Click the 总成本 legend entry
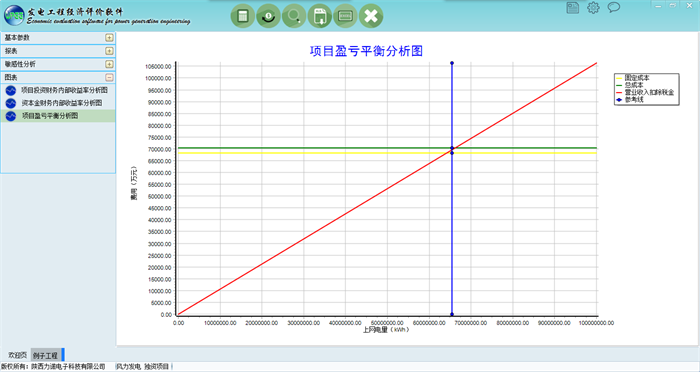 click(x=634, y=85)
